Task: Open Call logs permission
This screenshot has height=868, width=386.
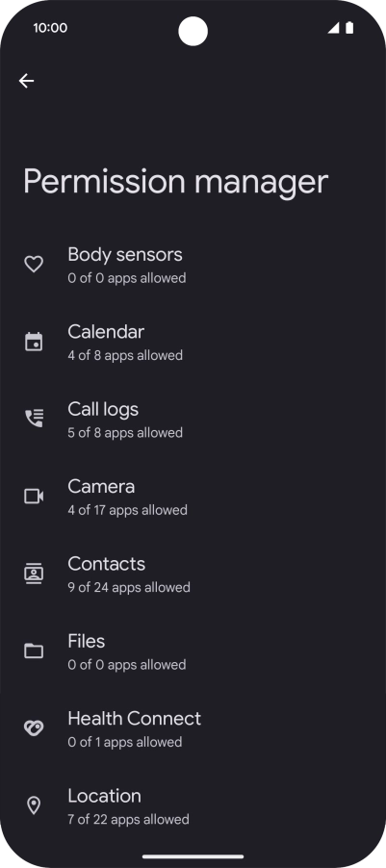Action: (193, 419)
